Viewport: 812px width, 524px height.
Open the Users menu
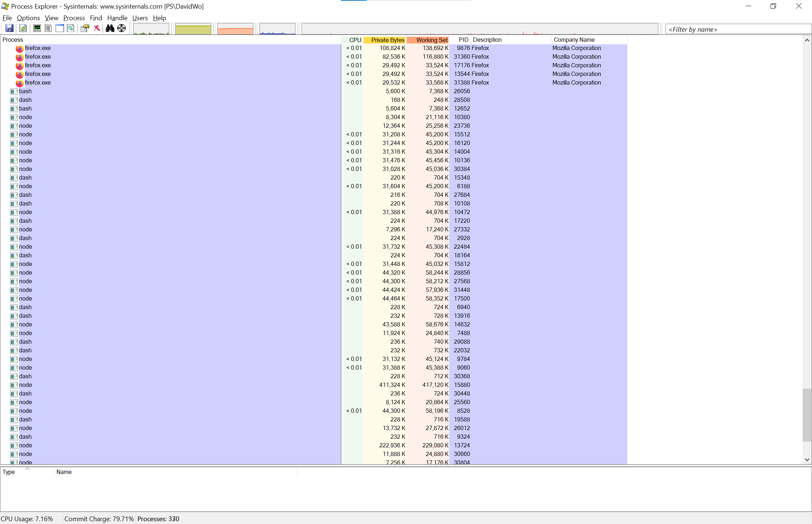(x=140, y=18)
